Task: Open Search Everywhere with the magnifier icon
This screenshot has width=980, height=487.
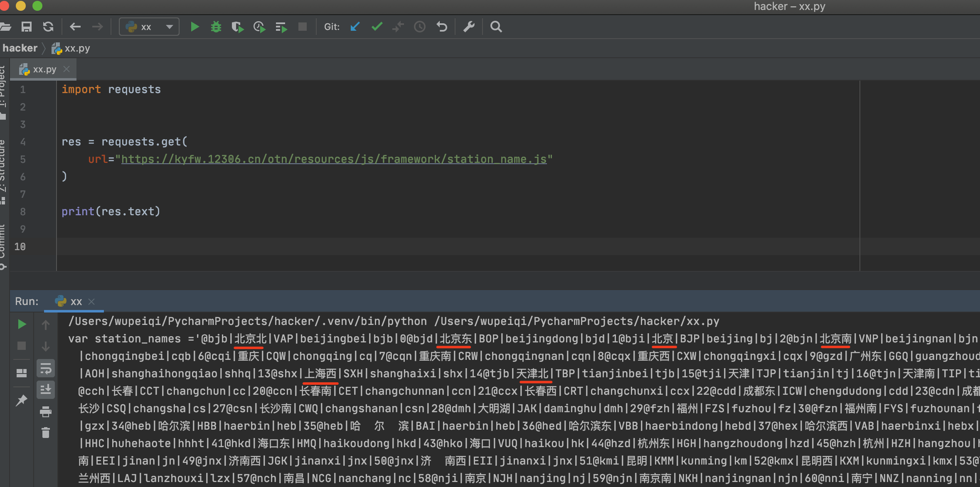Action: click(x=496, y=27)
